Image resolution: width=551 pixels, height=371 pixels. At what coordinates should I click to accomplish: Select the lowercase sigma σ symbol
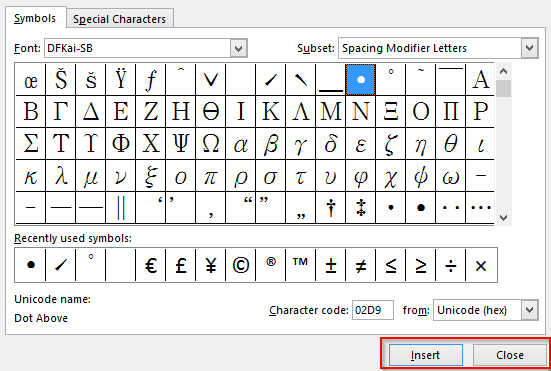[x=271, y=175]
